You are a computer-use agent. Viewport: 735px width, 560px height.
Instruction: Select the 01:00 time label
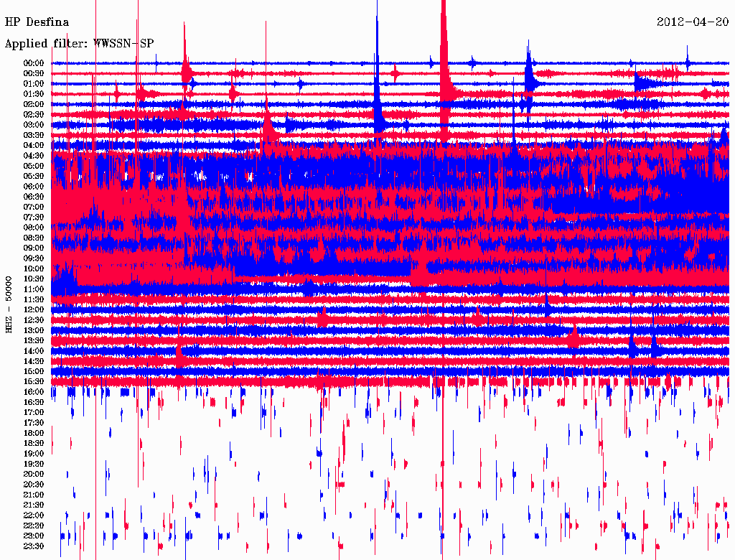(x=34, y=83)
